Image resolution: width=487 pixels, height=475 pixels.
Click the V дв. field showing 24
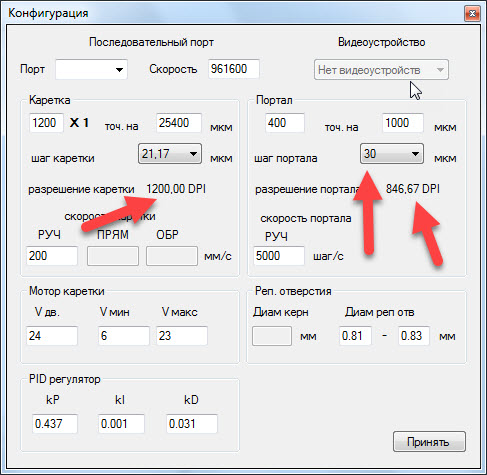(x=52, y=335)
